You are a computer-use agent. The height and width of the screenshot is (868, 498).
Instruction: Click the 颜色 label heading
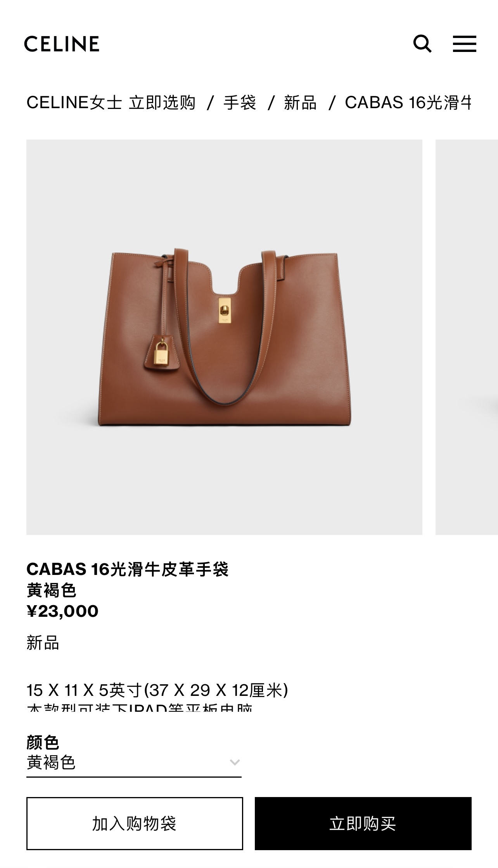tap(43, 742)
